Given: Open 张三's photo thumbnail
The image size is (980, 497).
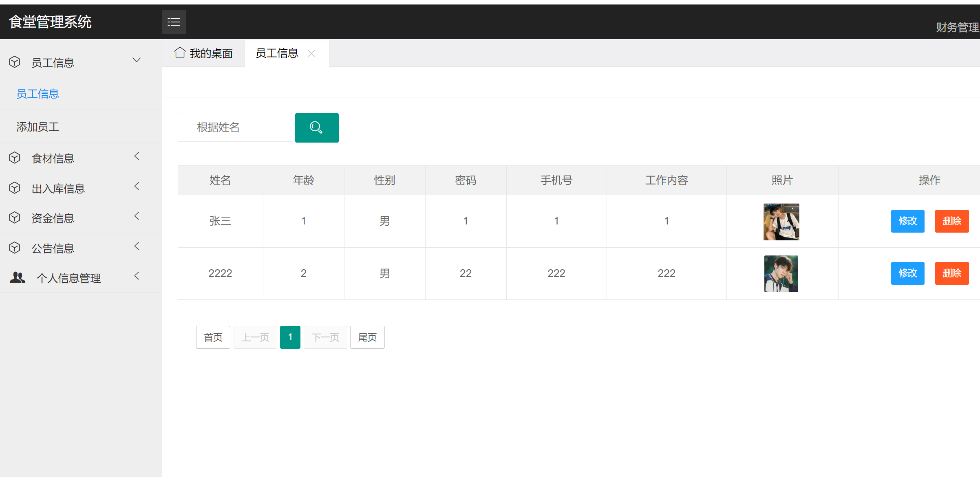Looking at the screenshot, I should pos(781,222).
